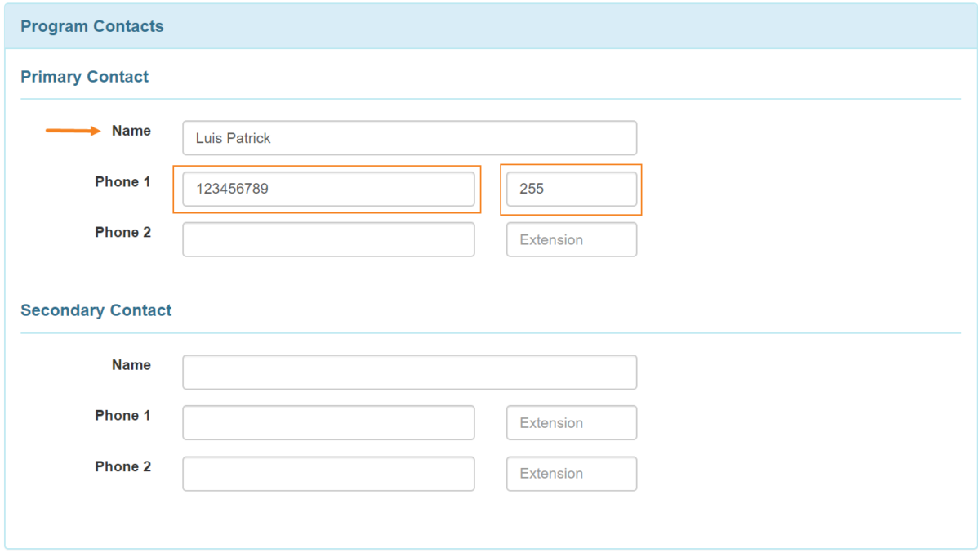980x553 pixels.
Task: Select the Secondary Contact section heading
Action: pyautogui.click(x=96, y=310)
